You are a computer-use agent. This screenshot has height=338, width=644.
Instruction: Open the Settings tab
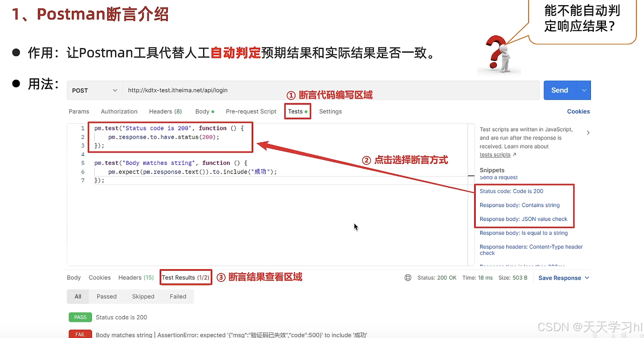330,111
